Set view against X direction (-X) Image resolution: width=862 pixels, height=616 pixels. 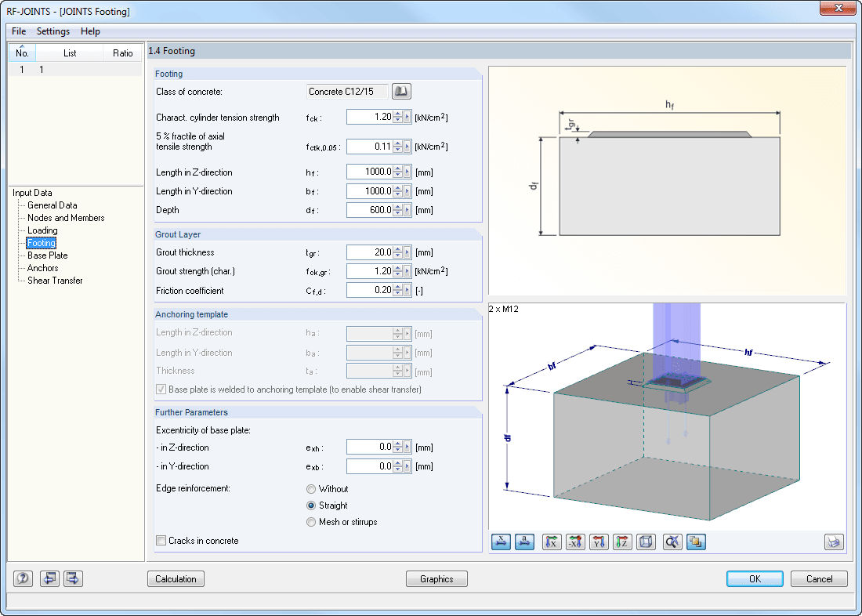point(575,542)
